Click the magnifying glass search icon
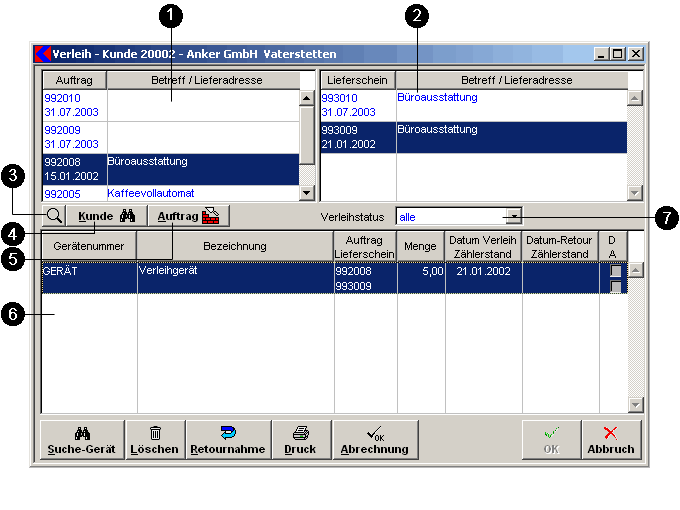 click(x=54, y=216)
